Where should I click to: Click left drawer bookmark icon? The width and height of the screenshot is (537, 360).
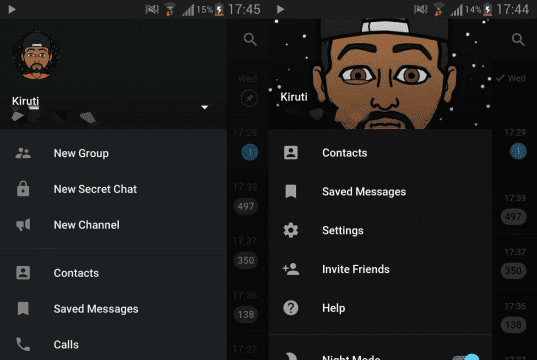23,308
